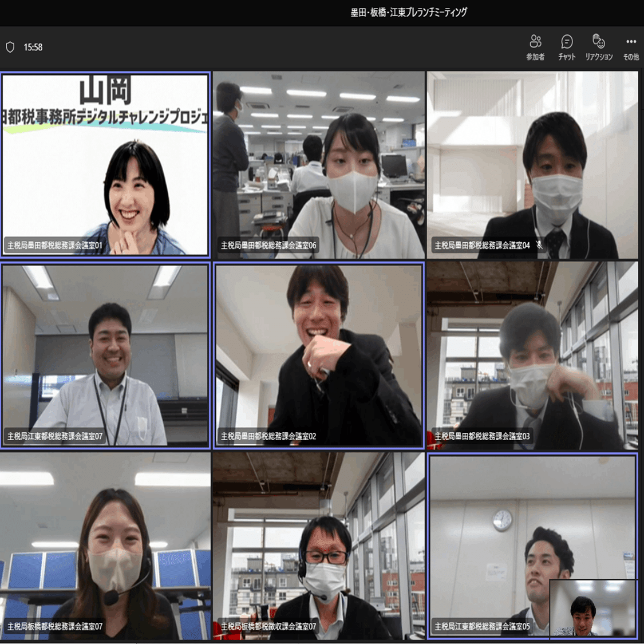Open the 参加者 participants panel
The width and height of the screenshot is (644, 644).
point(535,48)
